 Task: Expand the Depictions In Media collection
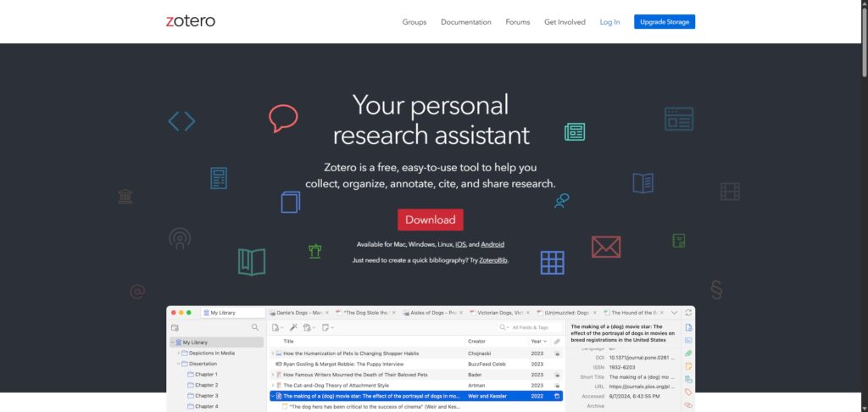click(x=178, y=354)
